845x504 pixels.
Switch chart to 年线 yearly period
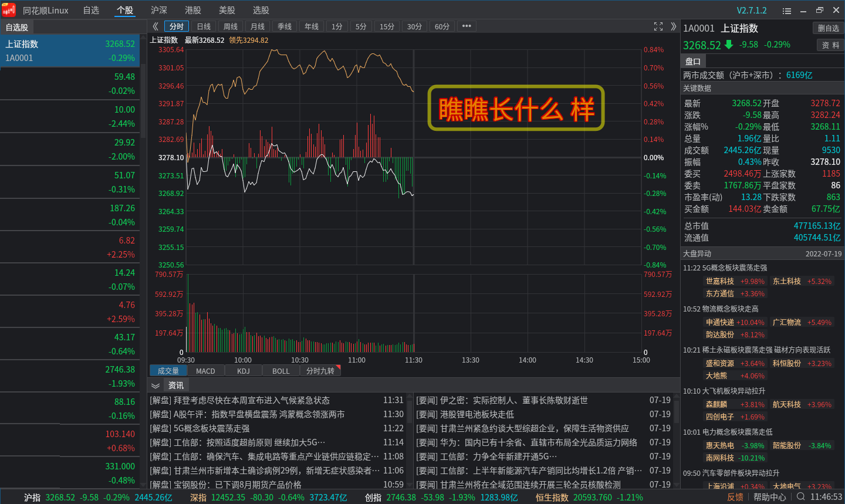(312, 26)
